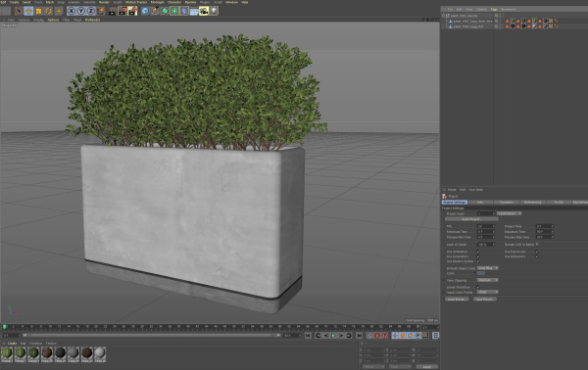Open the Tags menu in Object Manager
This screenshot has height=370, width=588.
pyautogui.click(x=494, y=10)
